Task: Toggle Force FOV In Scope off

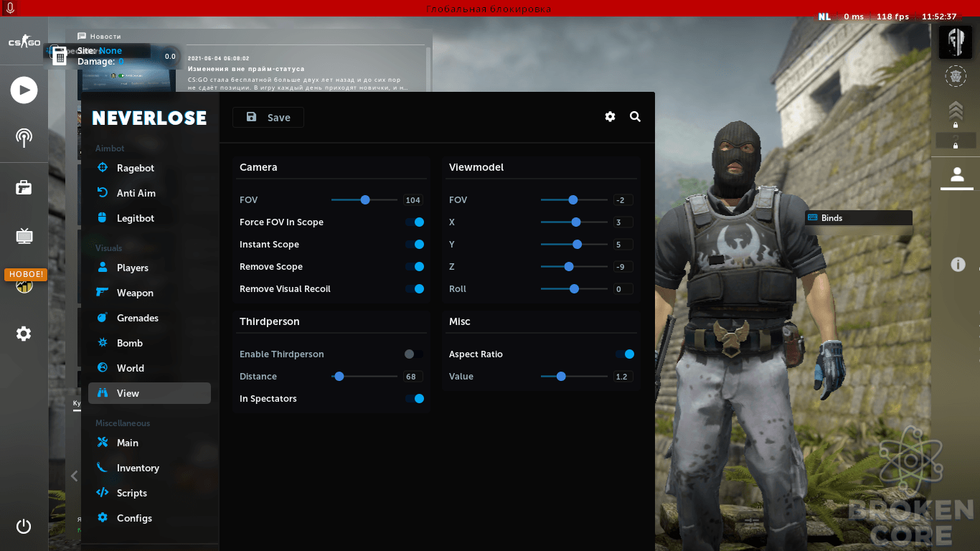Action: [x=415, y=222]
